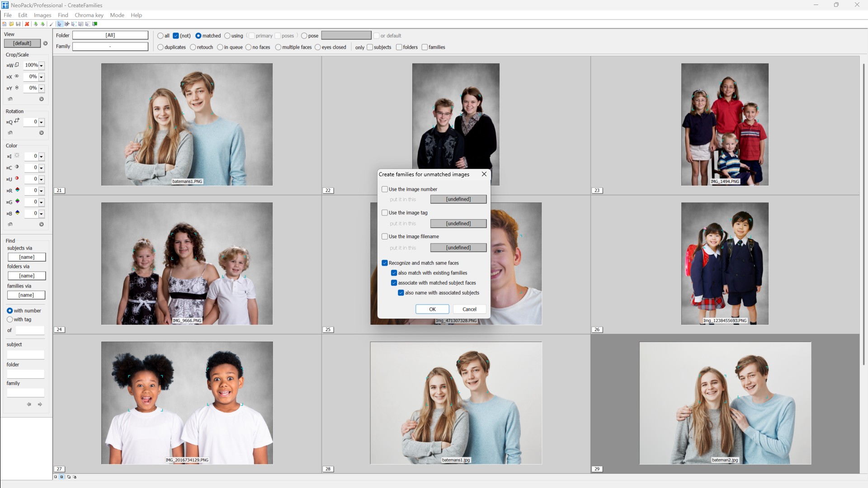The height and width of the screenshot is (488, 868).
Task: Select the pointer-with-lines tool
Action: pyautogui.click(x=88, y=24)
